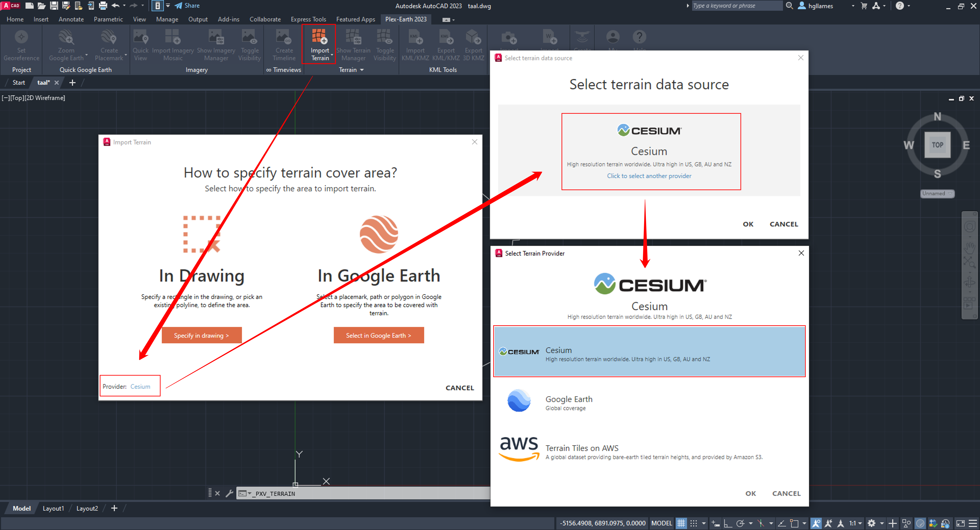Click the Workspace Switching gear icon
This screenshot has width=980, height=530.
(871, 523)
